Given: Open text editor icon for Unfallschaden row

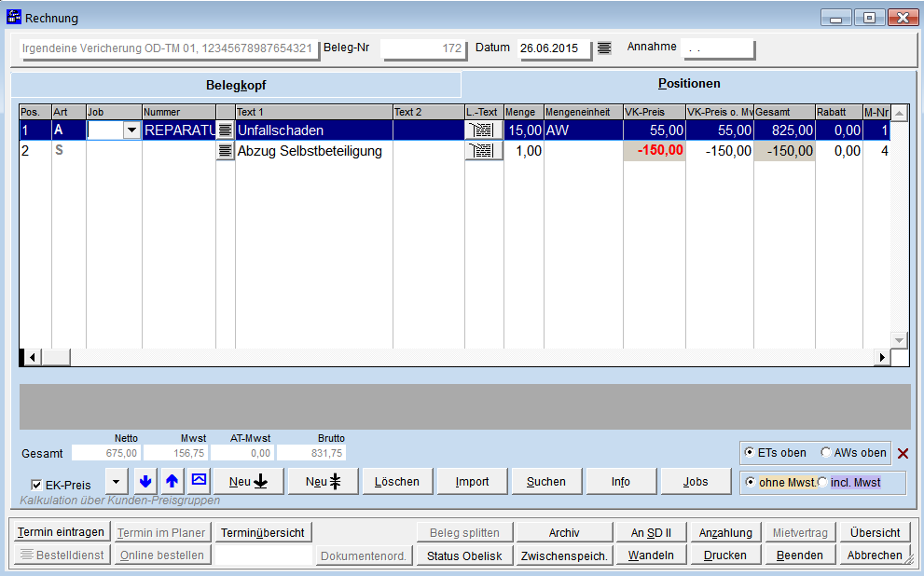Looking at the screenshot, I should pyautogui.click(x=225, y=130).
